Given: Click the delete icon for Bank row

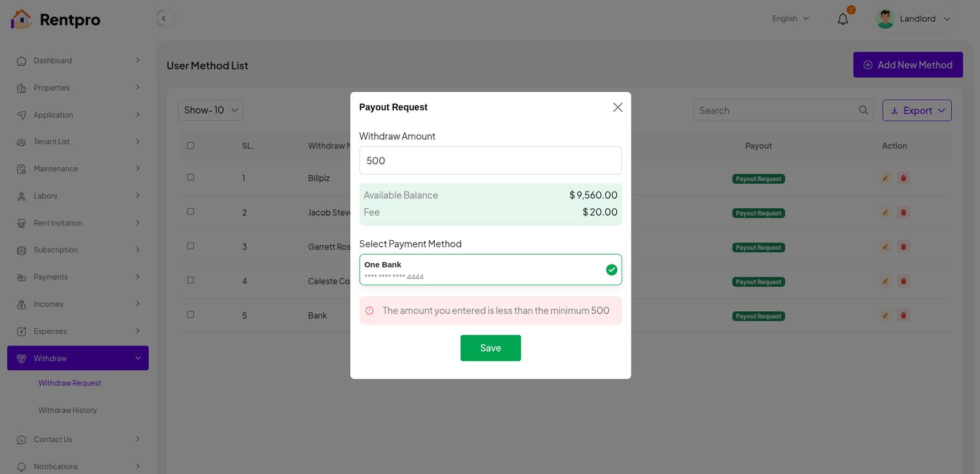Looking at the screenshot, I should (x=903, y=315).
